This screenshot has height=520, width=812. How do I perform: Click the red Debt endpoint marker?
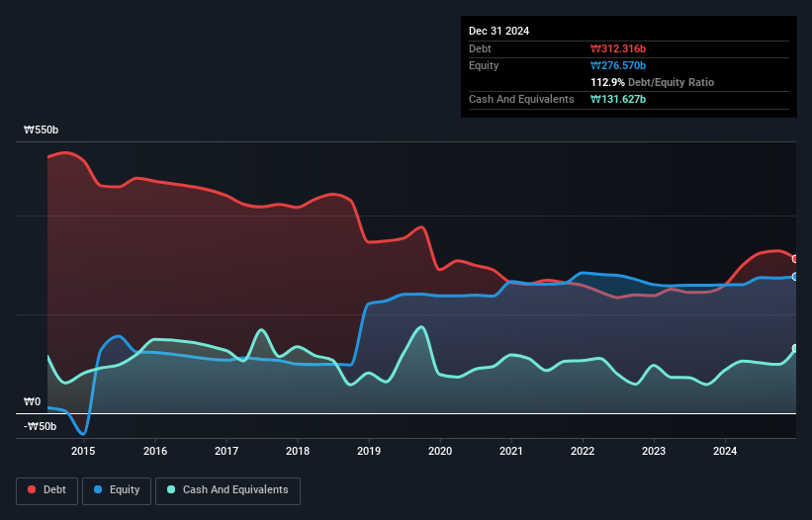pos(795,259)
